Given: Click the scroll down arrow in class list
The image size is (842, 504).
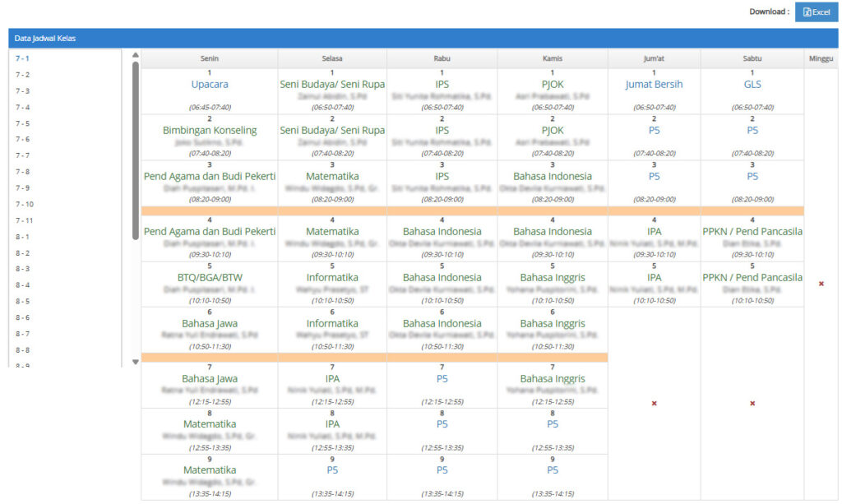Looking at the screenshot, I should [x=136, y=362].
